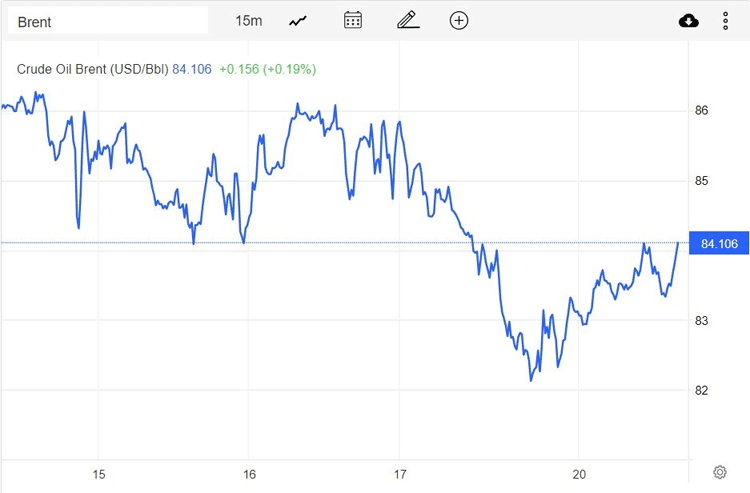Viewport: 750px width, 493px height.
Task: Open chart settings gear icon
Action: point(719,472)
